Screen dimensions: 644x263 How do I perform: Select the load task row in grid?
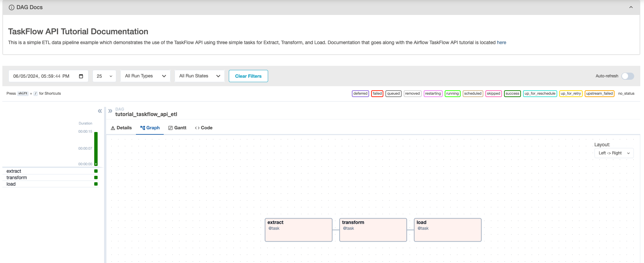coord(51,184)
